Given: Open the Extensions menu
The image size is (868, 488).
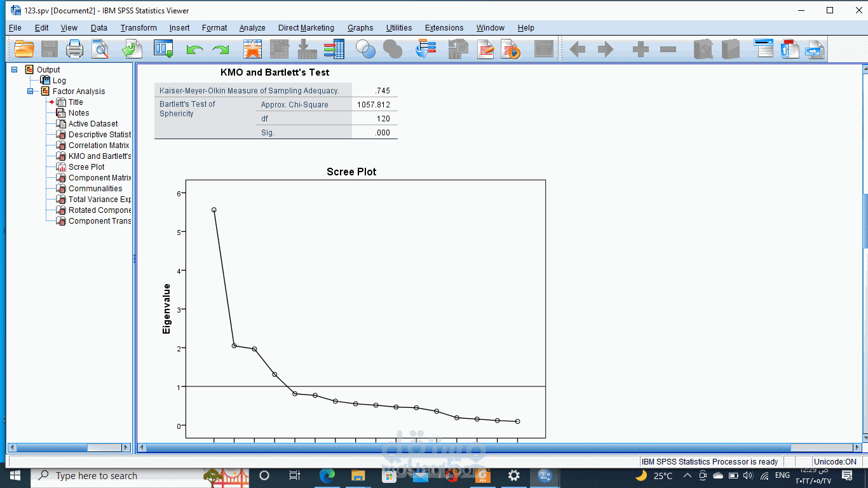Looking at the screenshot, I should [444, 28].
